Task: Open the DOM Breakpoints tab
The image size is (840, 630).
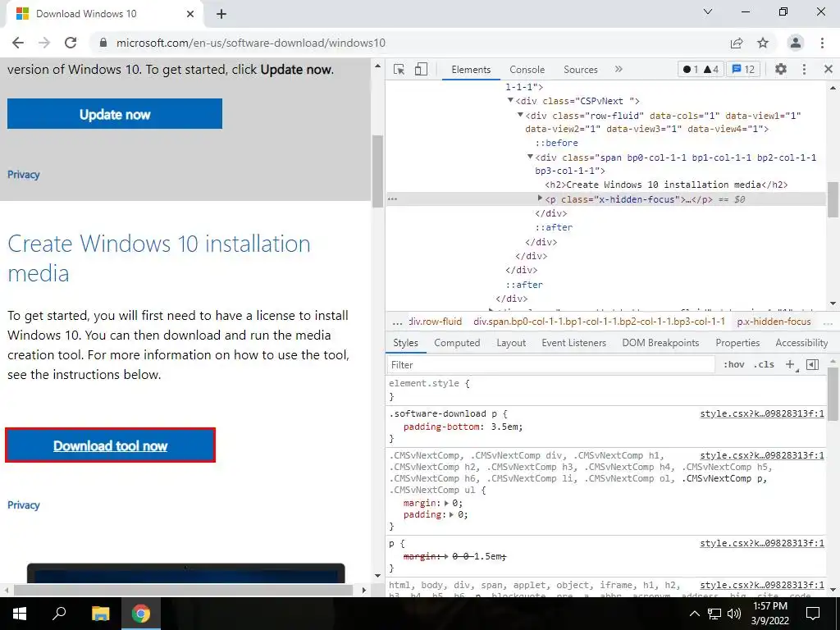Action: [x=660, y=343]
